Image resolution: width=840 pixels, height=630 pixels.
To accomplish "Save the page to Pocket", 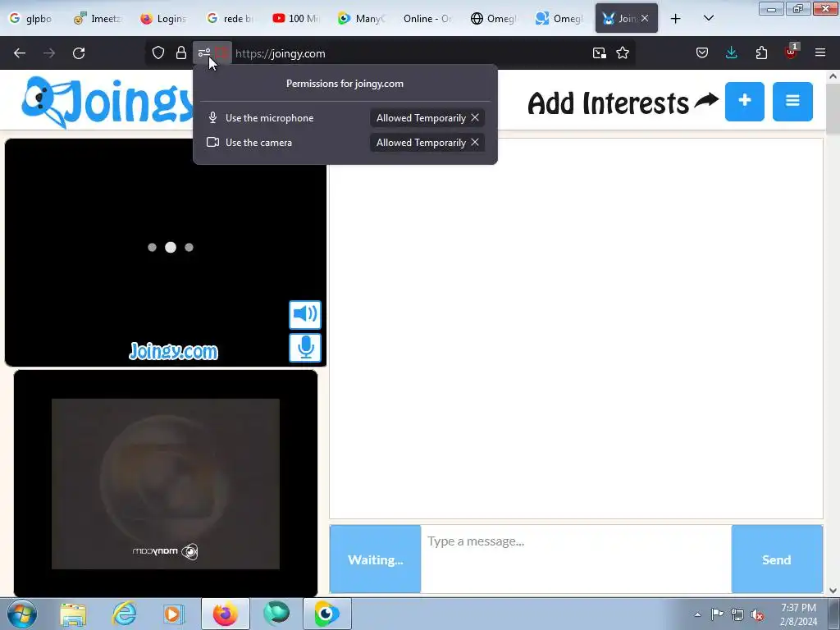I will coord(702,52).
